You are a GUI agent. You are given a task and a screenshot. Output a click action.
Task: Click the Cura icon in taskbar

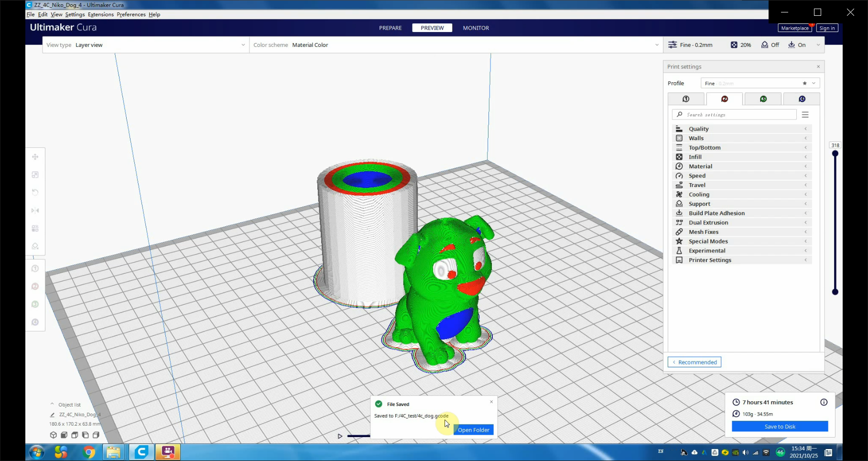pyautogui.click(x=141, y=452)
